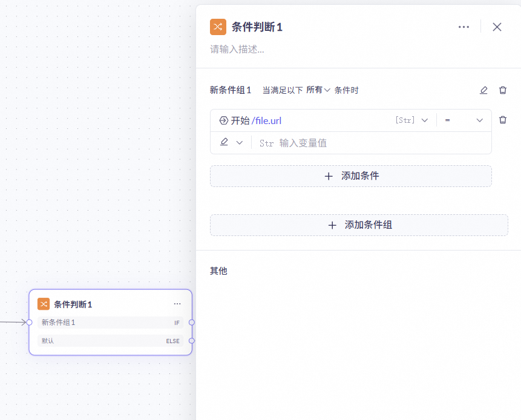Click the 其他 section label
The width and height of the screenshot is (521, 420).
coord(218,271)
